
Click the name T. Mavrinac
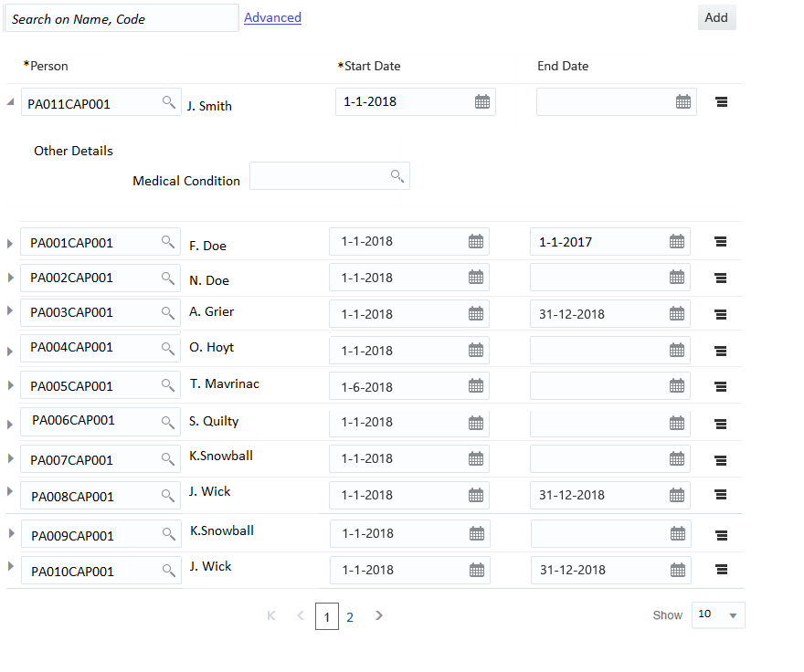pyautogui.click(x=225, y=383)
